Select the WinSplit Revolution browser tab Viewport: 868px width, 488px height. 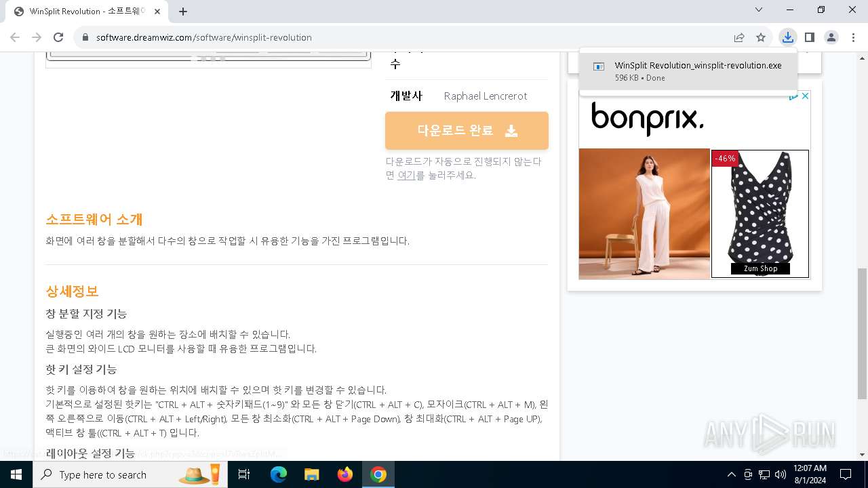coord(86,12)
